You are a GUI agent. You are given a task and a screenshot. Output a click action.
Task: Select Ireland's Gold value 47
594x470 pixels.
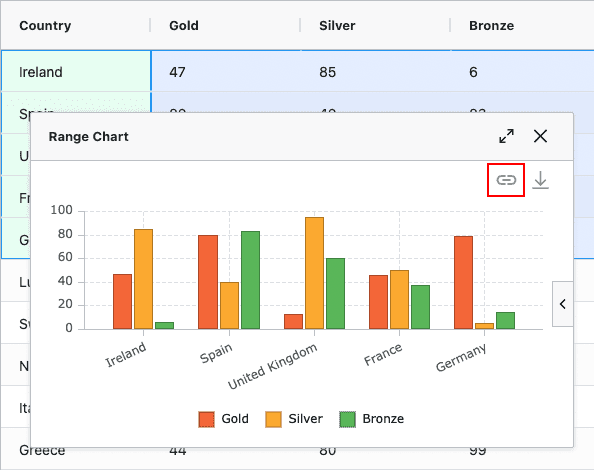click(x=226, y=71)
